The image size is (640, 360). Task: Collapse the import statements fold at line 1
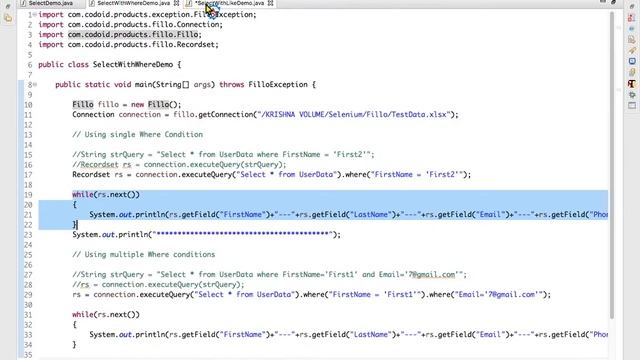click(35, 15)
